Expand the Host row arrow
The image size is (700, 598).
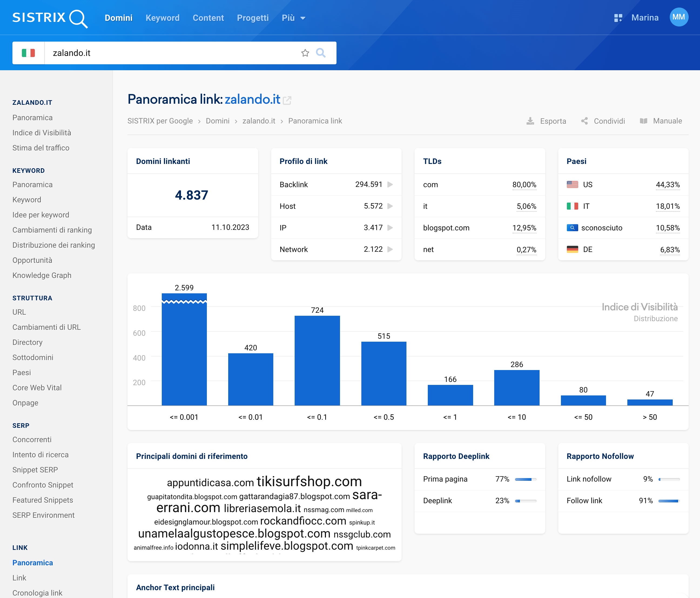click(x=390, y=206)
